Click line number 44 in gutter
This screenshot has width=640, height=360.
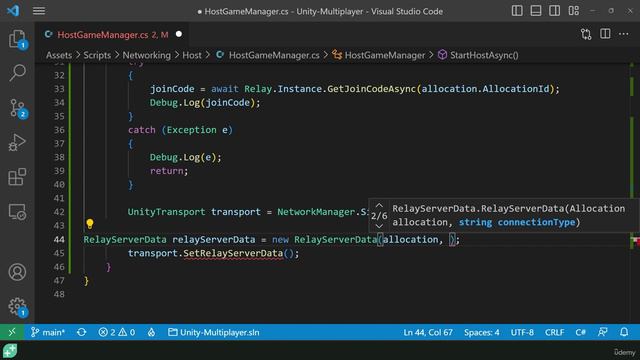click(59, 239)
